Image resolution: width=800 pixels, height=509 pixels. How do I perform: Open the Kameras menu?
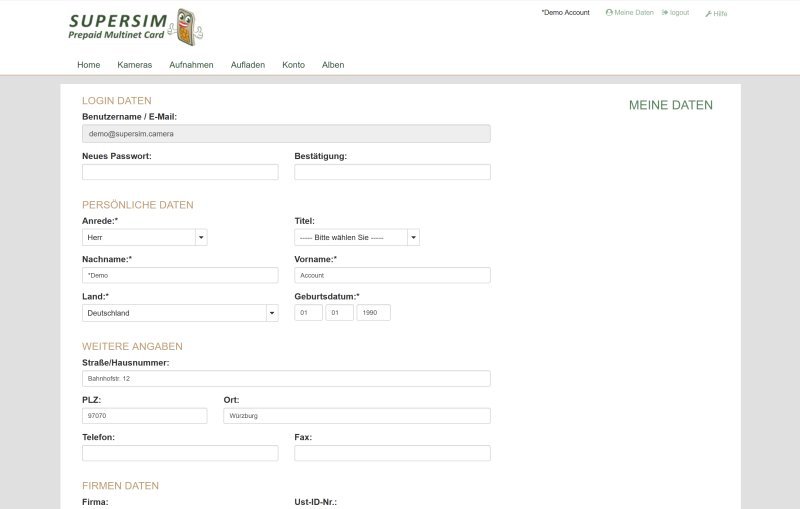(134, 65)
